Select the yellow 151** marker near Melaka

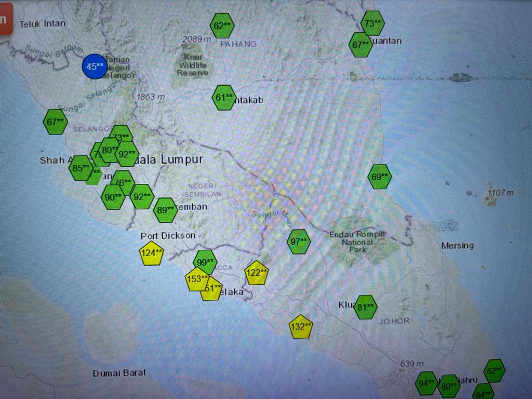point(212,289)
